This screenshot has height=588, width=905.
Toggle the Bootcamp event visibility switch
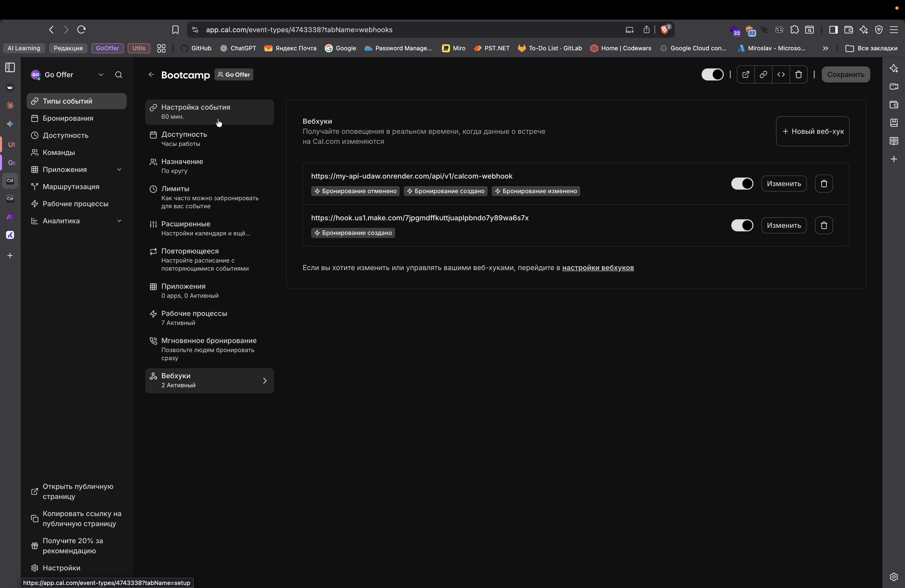[712, 74]
